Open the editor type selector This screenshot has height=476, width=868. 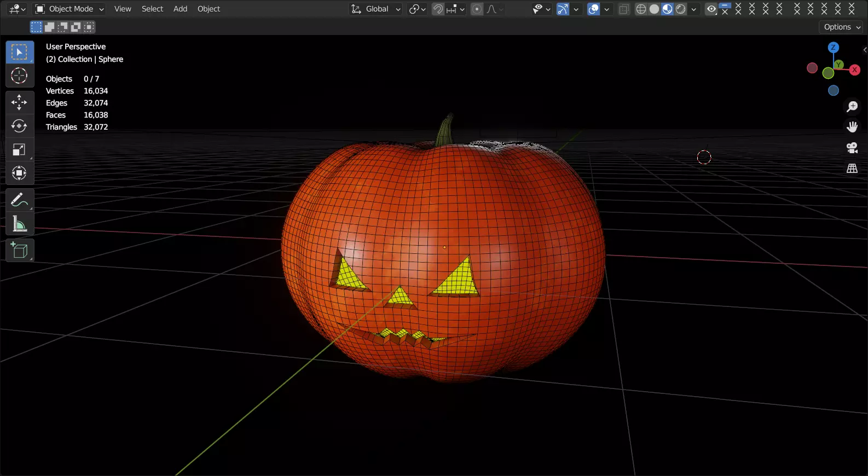click(x=18, y=9)
